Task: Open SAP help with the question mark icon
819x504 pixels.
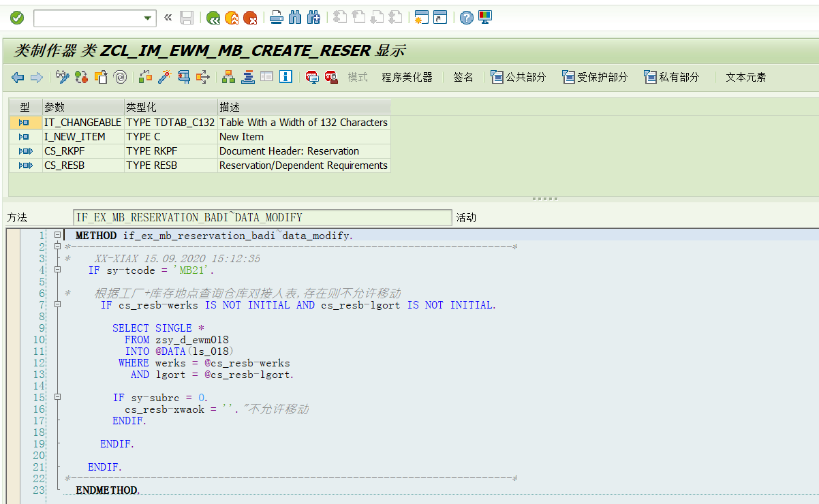Action: (x=466, y=17)
